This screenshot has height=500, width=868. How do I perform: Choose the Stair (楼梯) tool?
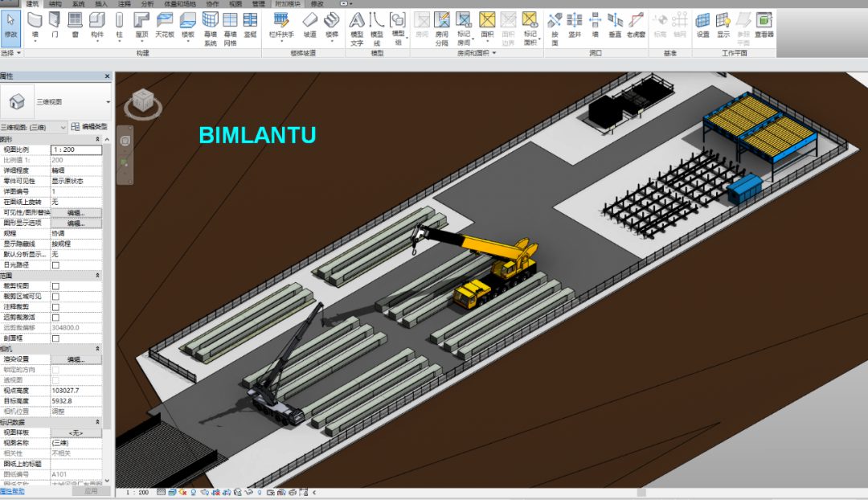point(332,26)
